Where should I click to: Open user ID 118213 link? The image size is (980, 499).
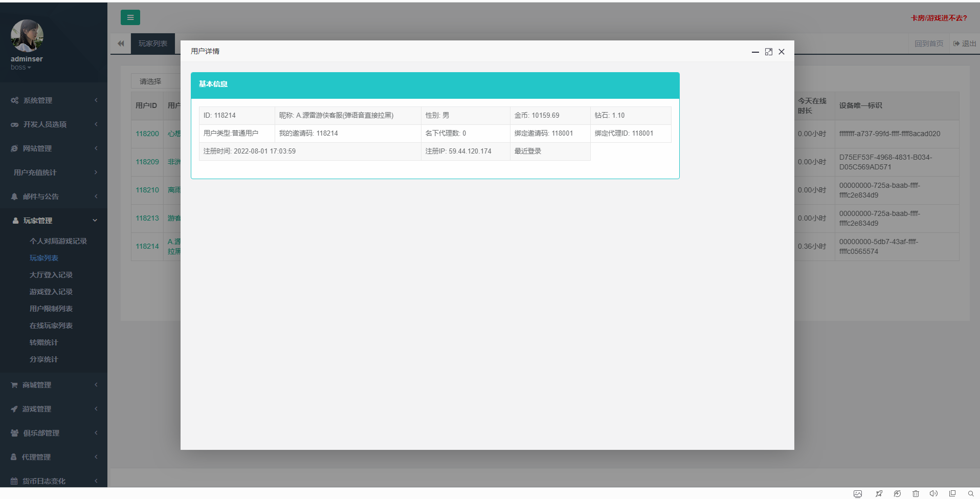click(x=147, y=218)
